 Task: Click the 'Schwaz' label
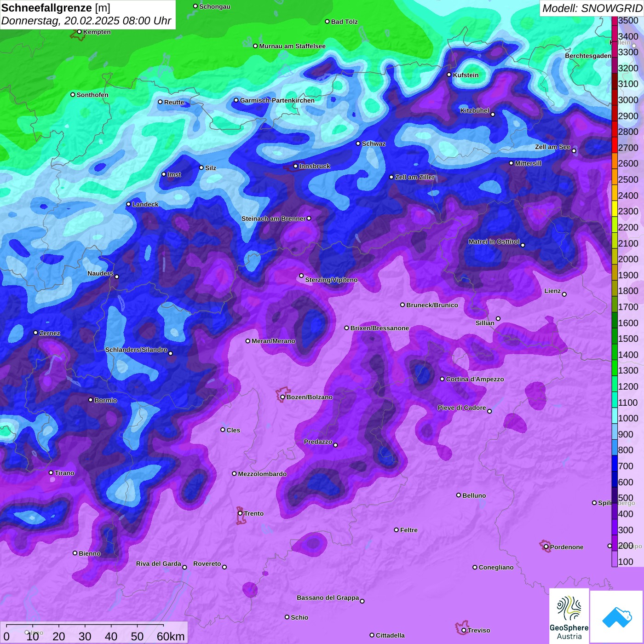[x=374, y=144]
